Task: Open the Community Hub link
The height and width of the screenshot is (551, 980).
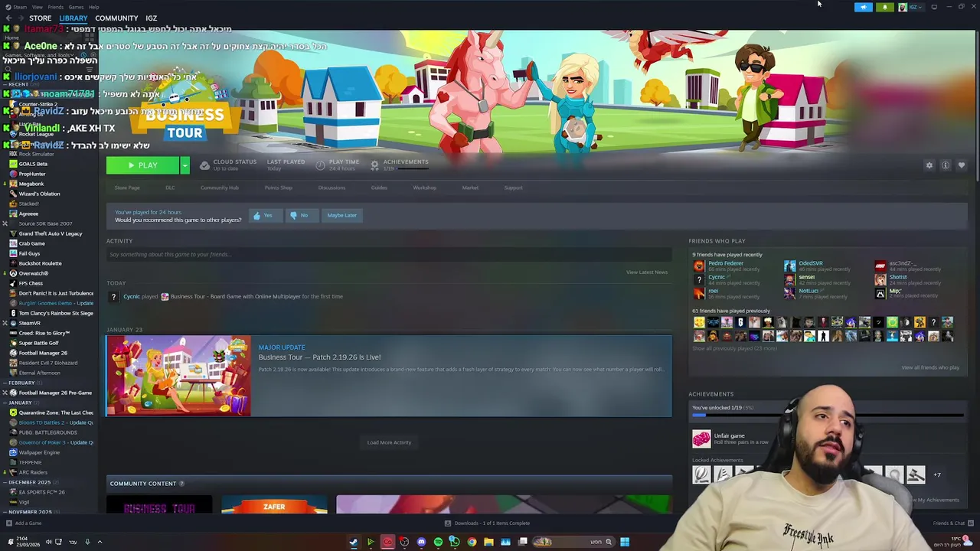Action: point(220,187)
